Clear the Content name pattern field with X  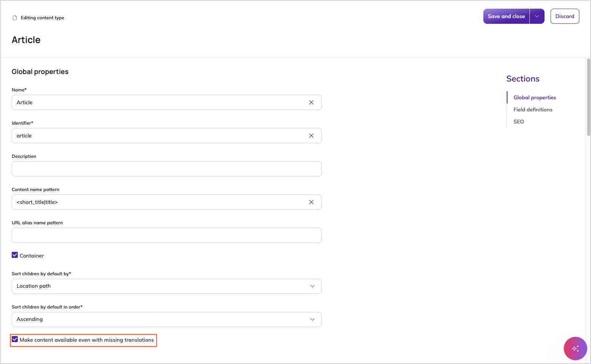tap(311, 202)
